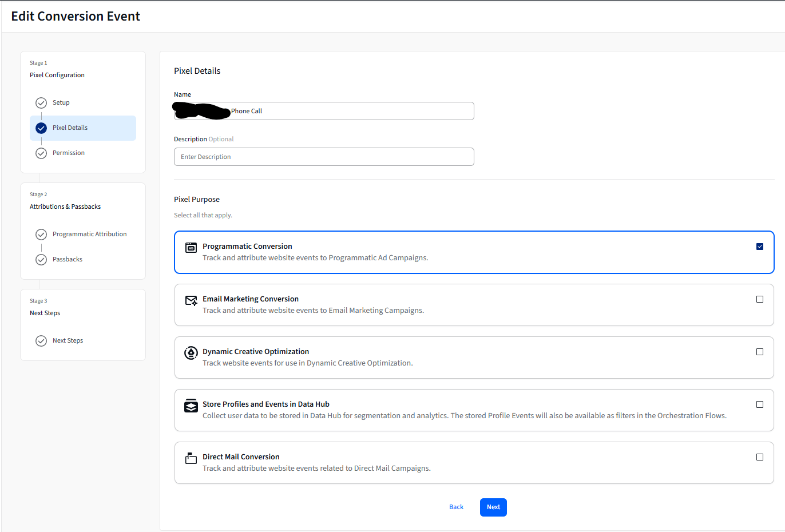The image size is (785, 532).
Task: Focus the Enter Description field
Action: (324, 157)
